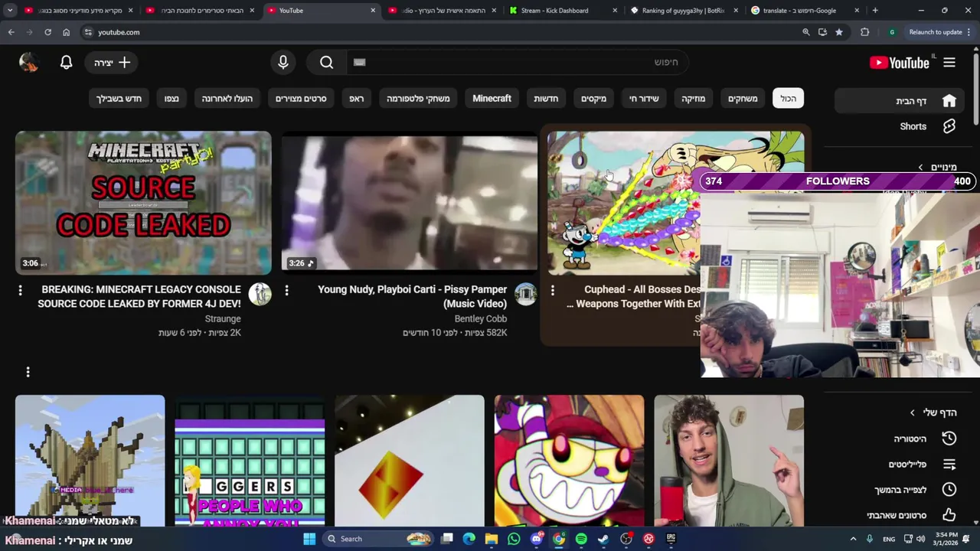The image size is (980, 551).
Task: Open the account avatar menu
Action: tap(29, 63)
